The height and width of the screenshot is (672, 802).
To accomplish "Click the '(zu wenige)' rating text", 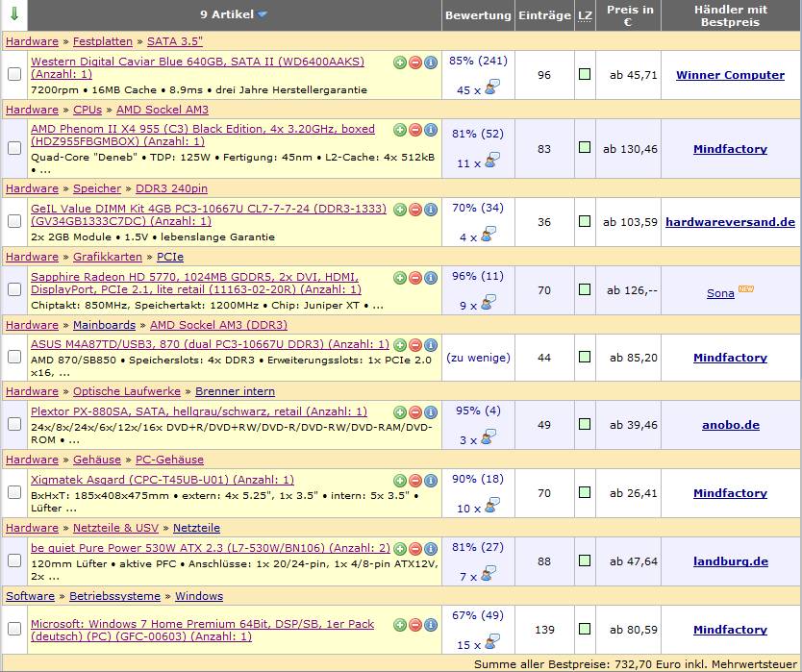I will (478, 358).
